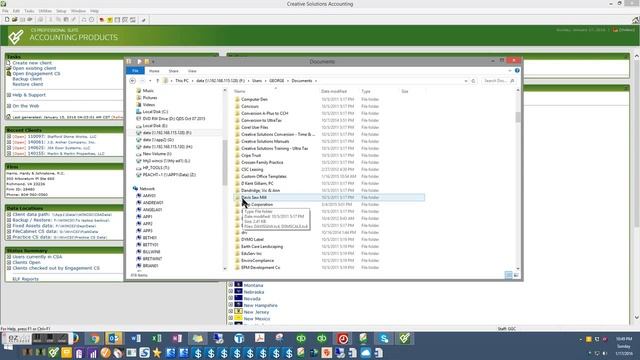Sort files by the Date modified column header
The image size is (640, 360).
click(334, 91)
